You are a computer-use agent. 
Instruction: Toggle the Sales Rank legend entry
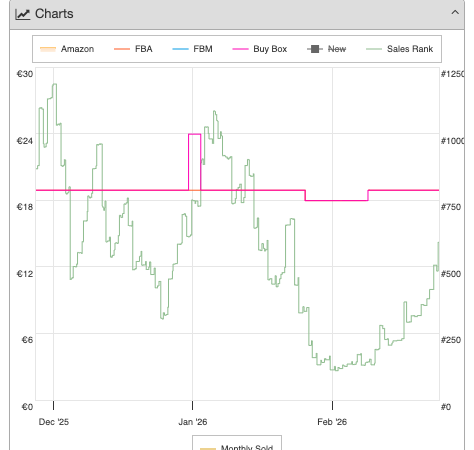point(399,49)
